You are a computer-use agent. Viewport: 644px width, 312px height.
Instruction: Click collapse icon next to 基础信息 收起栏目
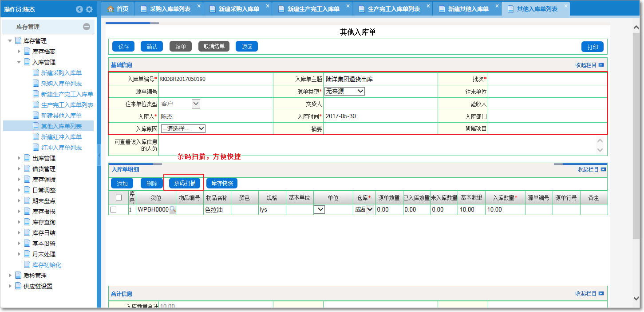point(601,65)
